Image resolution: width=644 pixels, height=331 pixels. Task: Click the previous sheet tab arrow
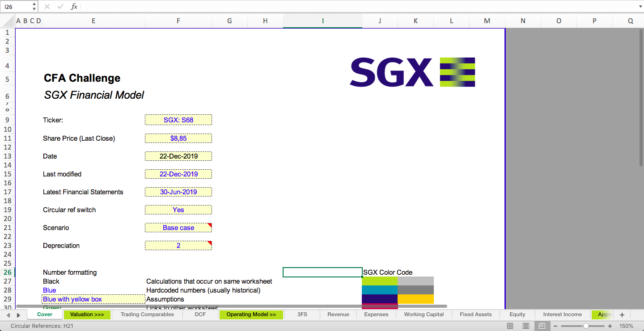pyautogui.click(x=8, y=315)
